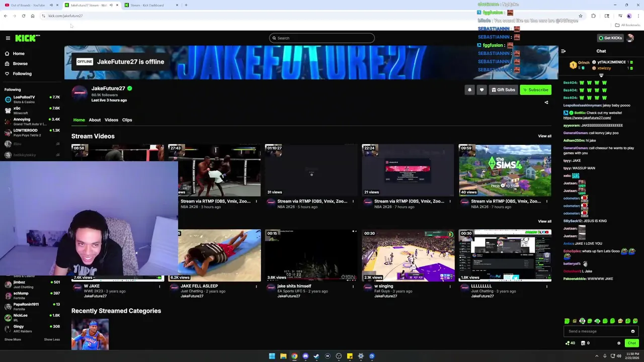This screenshot has width=644, height=362.
Task: Play the w singing basketball clip thumbnail
Action: click(x=408, y=255)
